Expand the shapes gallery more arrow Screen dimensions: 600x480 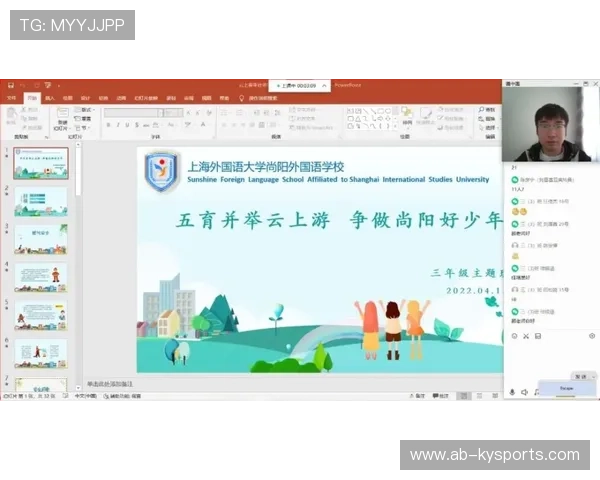[x=396, y=126]
